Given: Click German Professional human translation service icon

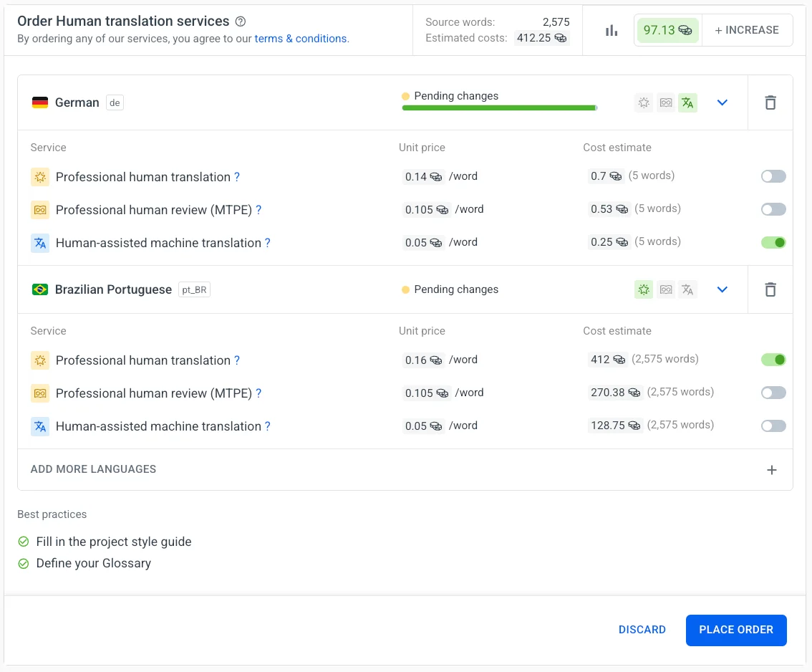Looking at the screenshot, I should click(40, 177).
